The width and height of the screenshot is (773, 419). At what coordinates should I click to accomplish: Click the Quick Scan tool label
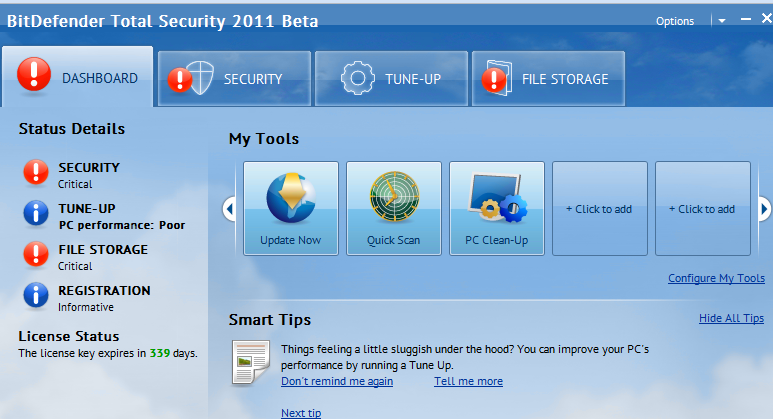393,240
